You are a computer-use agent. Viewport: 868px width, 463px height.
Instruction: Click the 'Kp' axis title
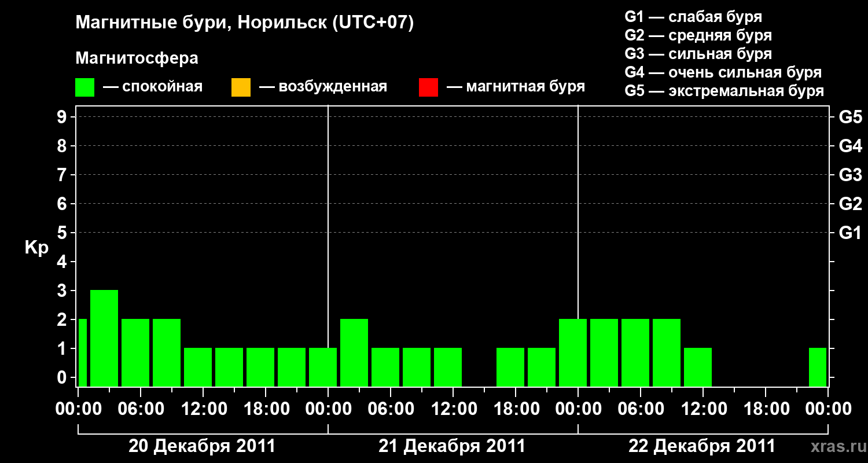pyautogui.click(x=36, y=248)
